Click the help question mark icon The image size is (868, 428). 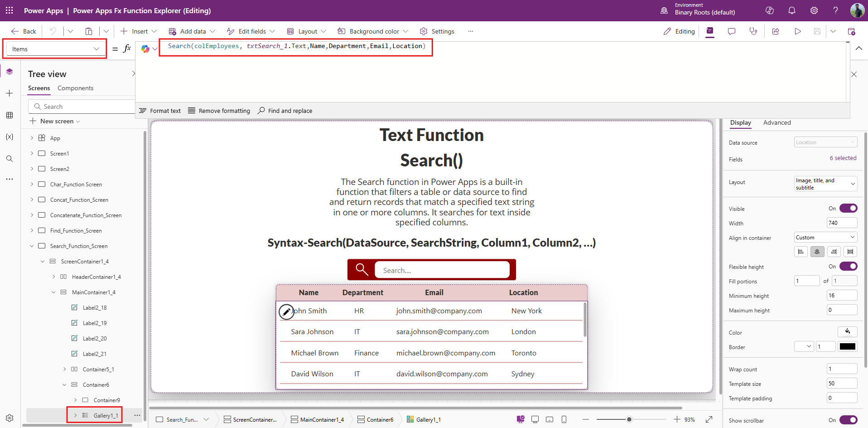pyautogui.click(x=836, y=10)
